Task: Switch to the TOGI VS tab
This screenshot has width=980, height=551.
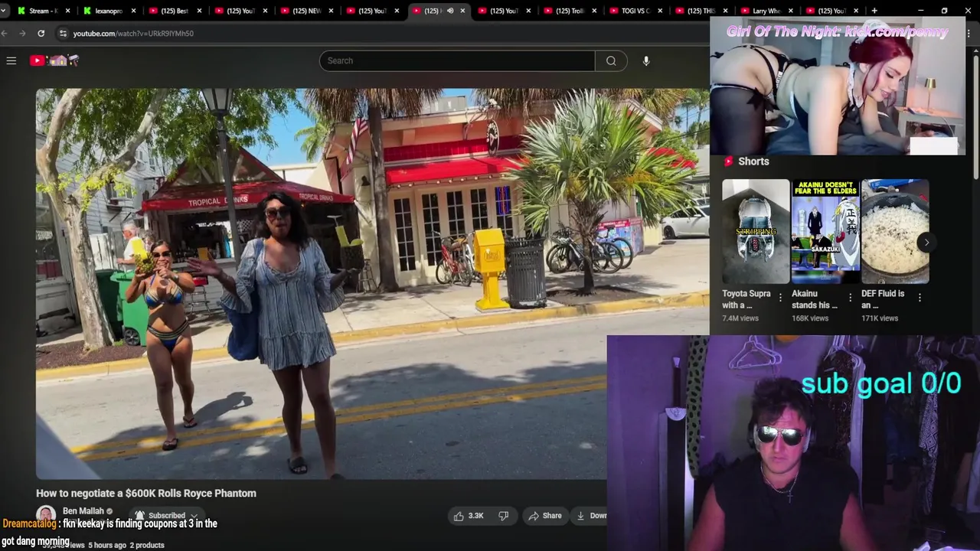Action: (635, 11)
